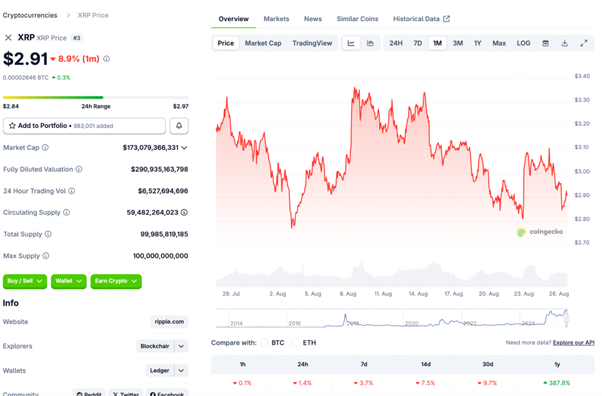The height and width of the screenshot is (396, 602).
Task: Go to Cryptocurrencies breadcrumb
Action: pos(30,15)
